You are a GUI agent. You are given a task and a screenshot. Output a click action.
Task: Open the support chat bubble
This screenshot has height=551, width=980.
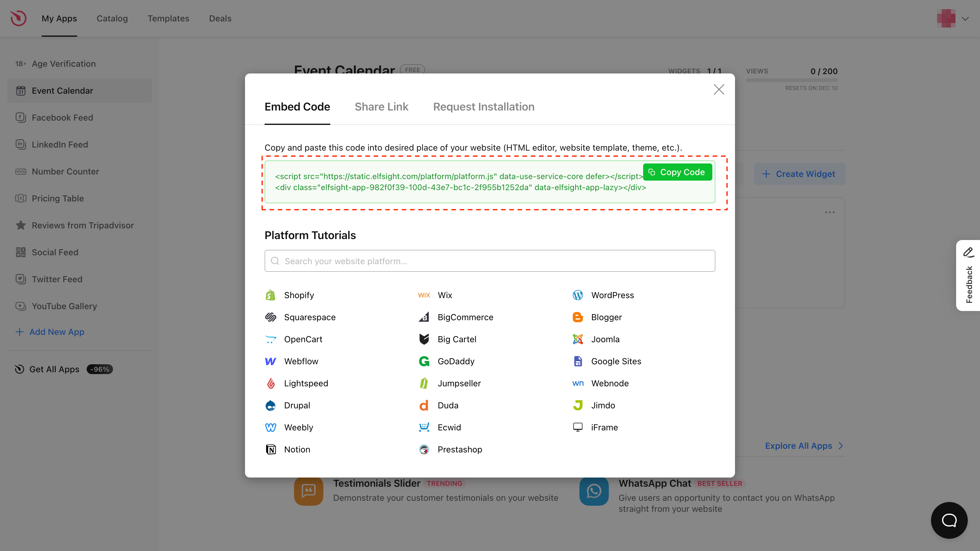[x=949, y=520]
